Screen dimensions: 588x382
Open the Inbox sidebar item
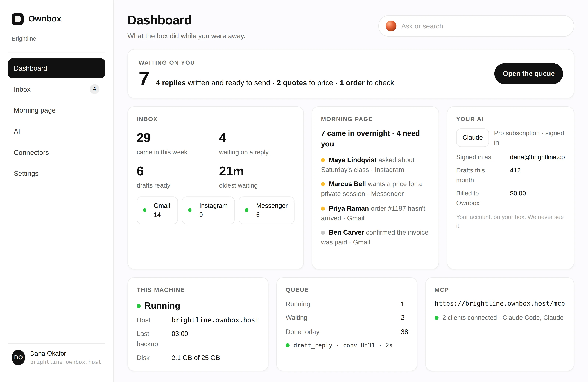point(57,89)
